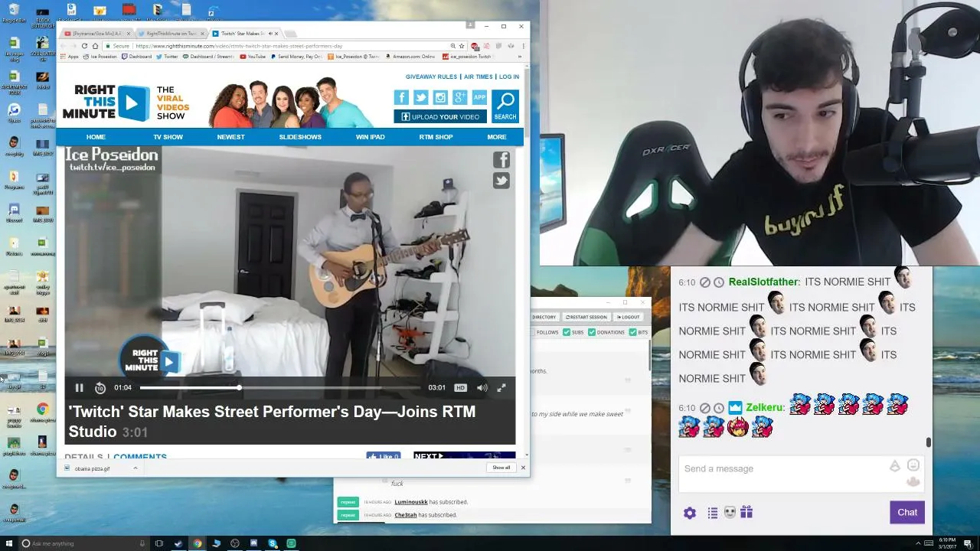Screen dimensions: 980x551
Task: Toggle the BITS checkbox in alerts window
Action: (633, 332)
